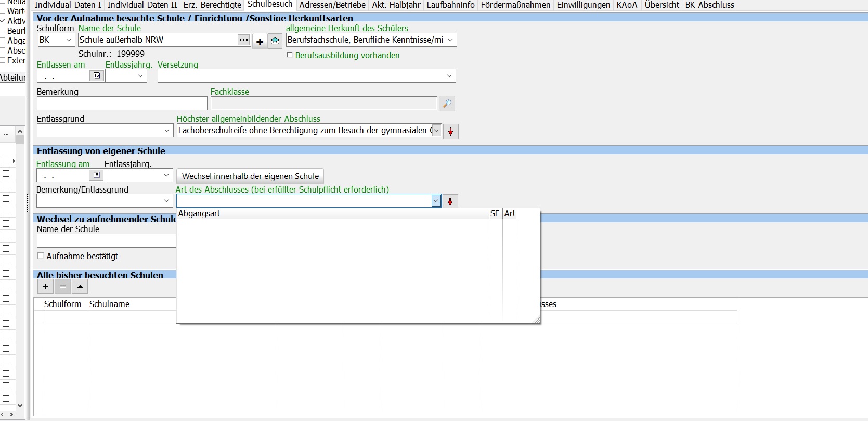The height and width of the screenshot is (421, 868).
Task: Switch to Fördermaßnahmen tab
Action: point(515,5)
